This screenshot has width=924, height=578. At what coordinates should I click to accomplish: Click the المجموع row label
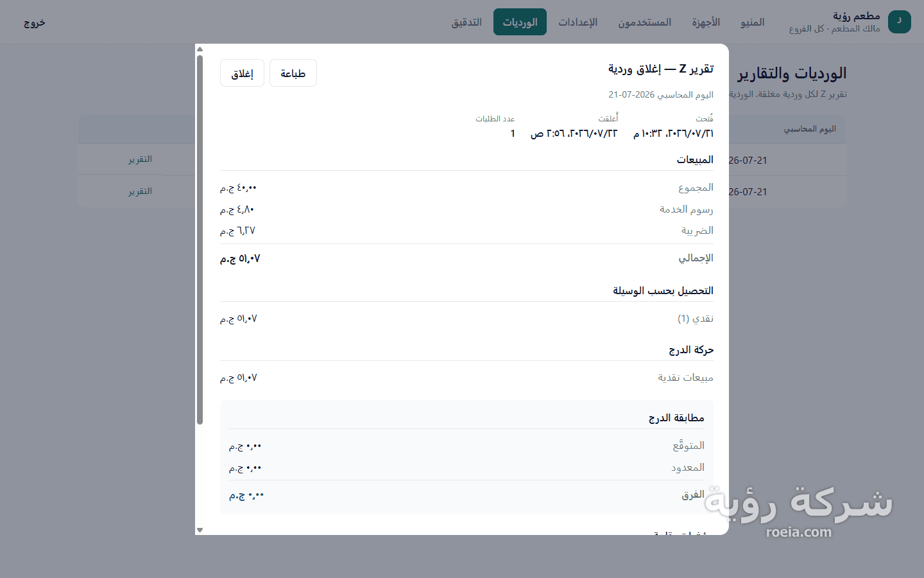(696, 188)
